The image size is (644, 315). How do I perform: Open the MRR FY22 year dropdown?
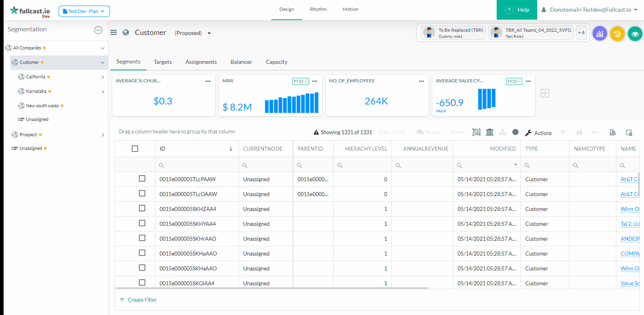tap(300, 81)
